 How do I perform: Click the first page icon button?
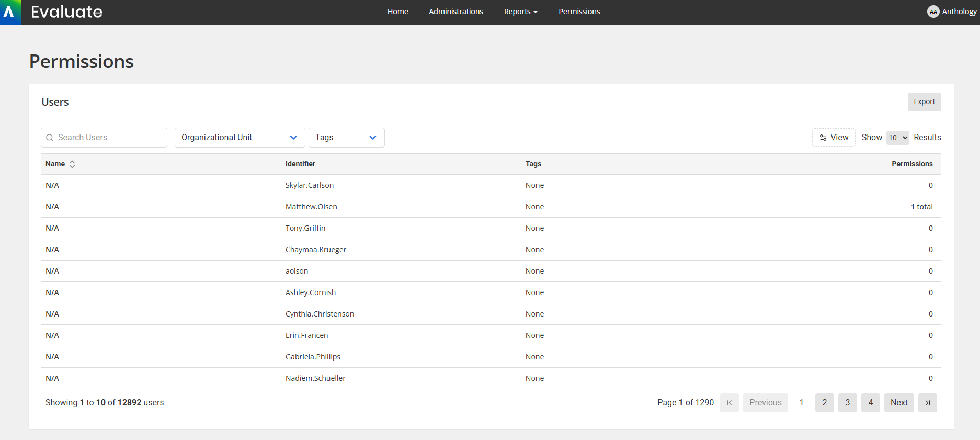pos(729,403)
